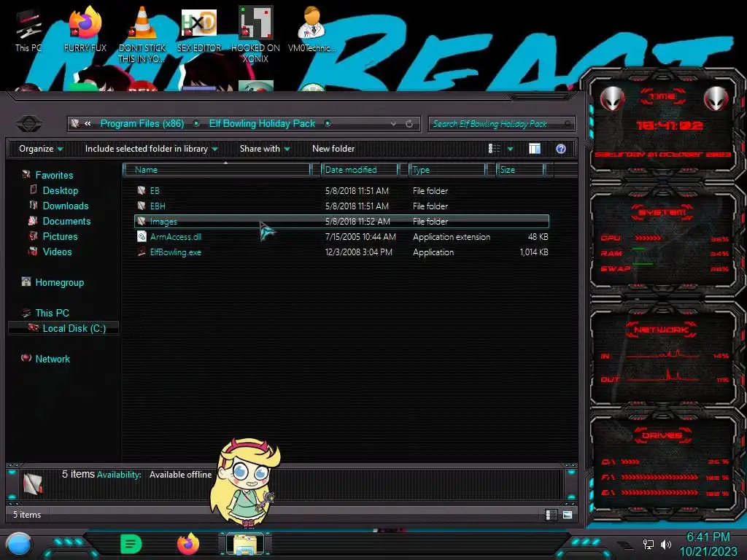Launch FURRY FUX Firefox shortcut

[85, 29]
